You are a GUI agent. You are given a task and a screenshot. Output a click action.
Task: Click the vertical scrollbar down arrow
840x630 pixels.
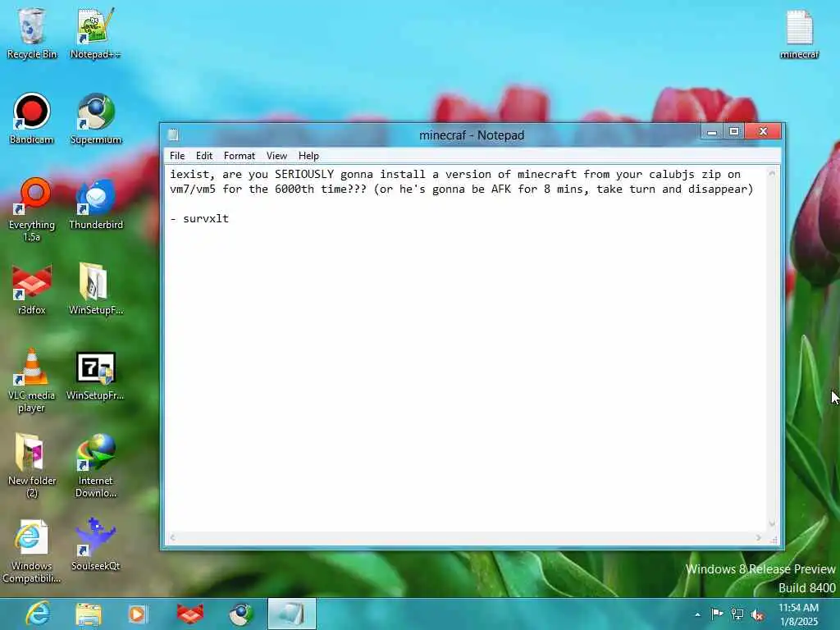[x=772, y=523]
